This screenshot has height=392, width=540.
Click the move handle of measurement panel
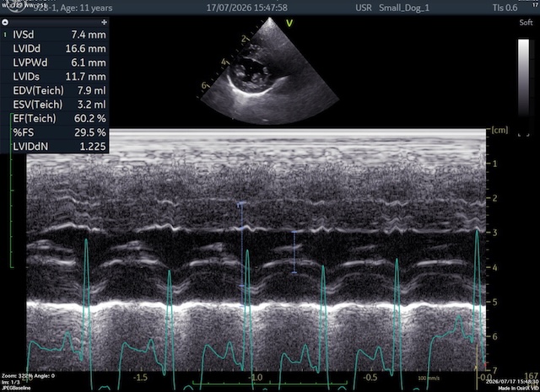pyautogui.click(x=104, y=23)
